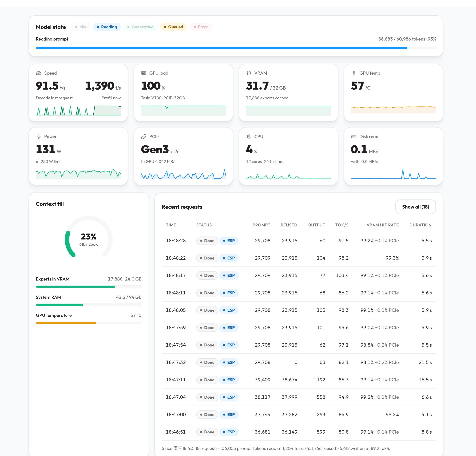Click the TIME column header
The width and height of the screenshot is (476, 456).
[171, 225]
